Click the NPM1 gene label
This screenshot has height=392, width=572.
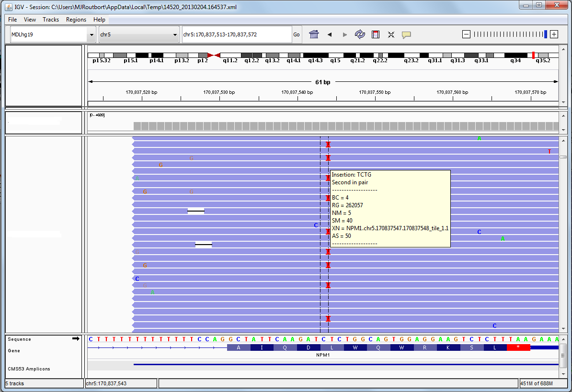pos(323,355)
